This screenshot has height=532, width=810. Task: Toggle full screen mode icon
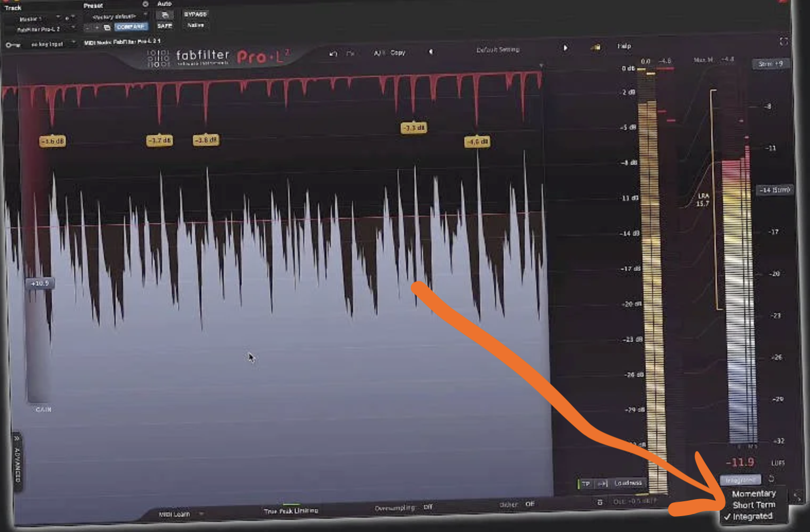(783, 41)
